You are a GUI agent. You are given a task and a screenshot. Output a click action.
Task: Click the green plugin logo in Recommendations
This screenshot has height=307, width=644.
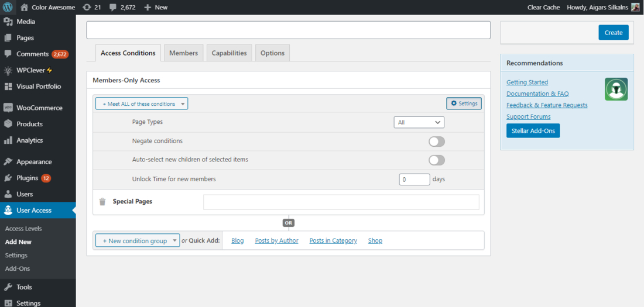point(616,89)
